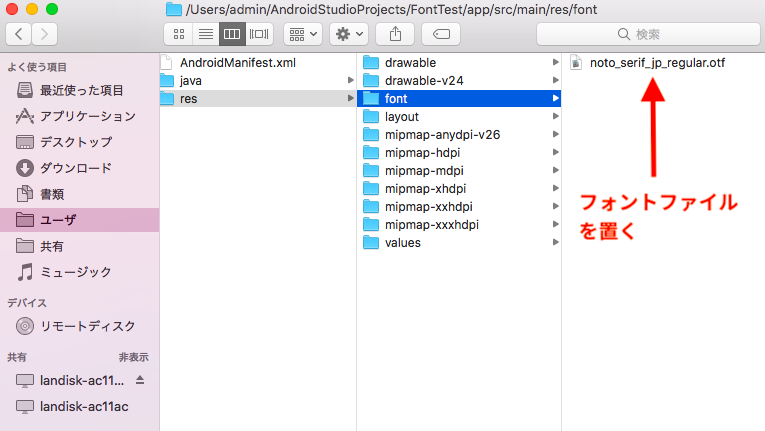Open 書類 in the sidebar
This screenshot has height=431, width=765.
(80, 194)
